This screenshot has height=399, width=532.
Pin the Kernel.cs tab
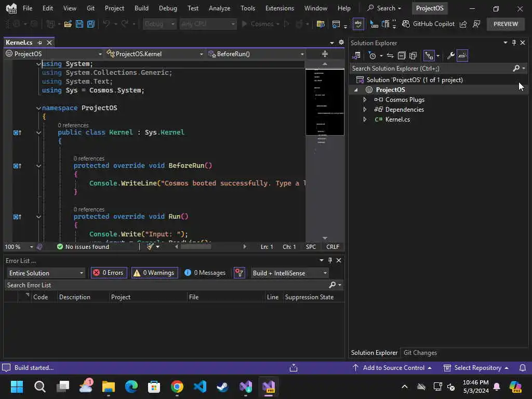click(39, 43)
